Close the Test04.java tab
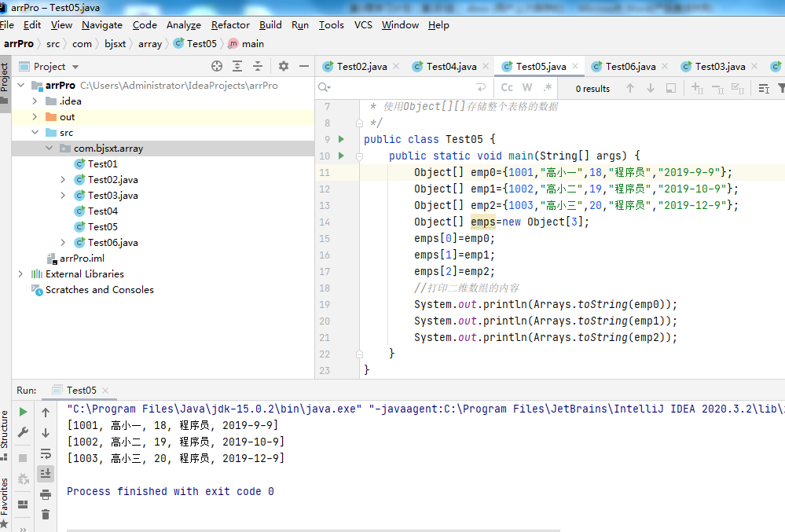The width and height of the screenshot is (785, 532). tap(486, 66)
